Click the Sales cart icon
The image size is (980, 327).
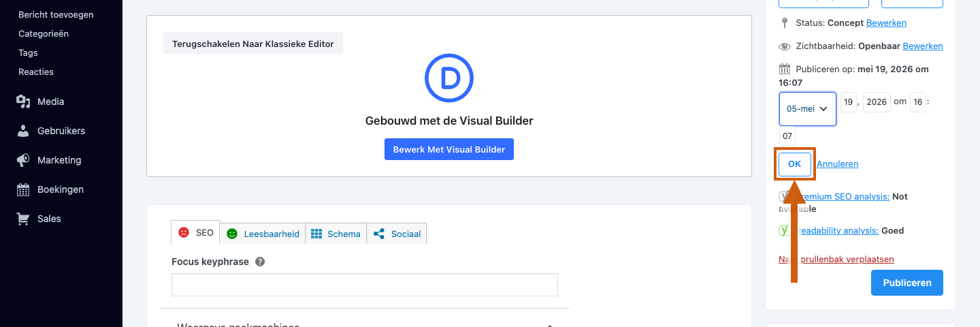click(x=24, y=219)
